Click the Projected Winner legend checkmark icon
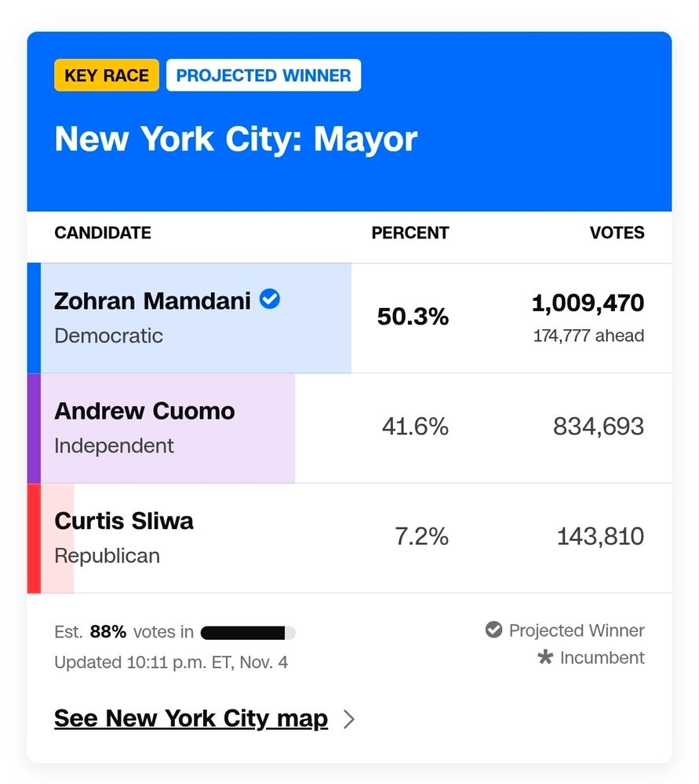Screen dimensions: 699x784 coord(493,630)
